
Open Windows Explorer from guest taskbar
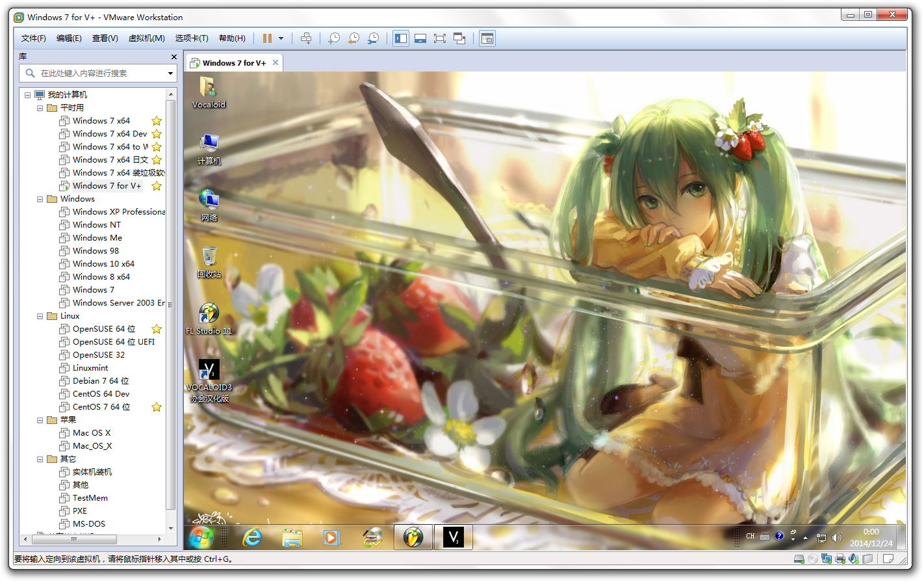coord(292,537)
